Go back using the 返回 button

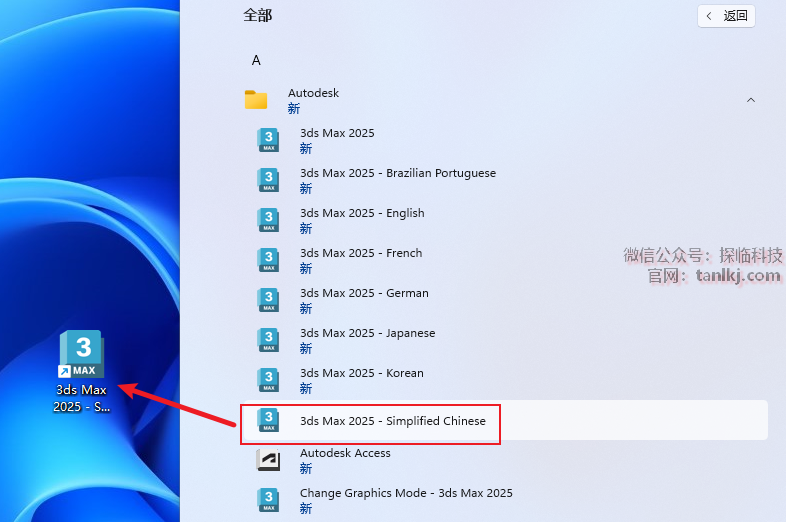pyautogui.click(x=726, y=16)
